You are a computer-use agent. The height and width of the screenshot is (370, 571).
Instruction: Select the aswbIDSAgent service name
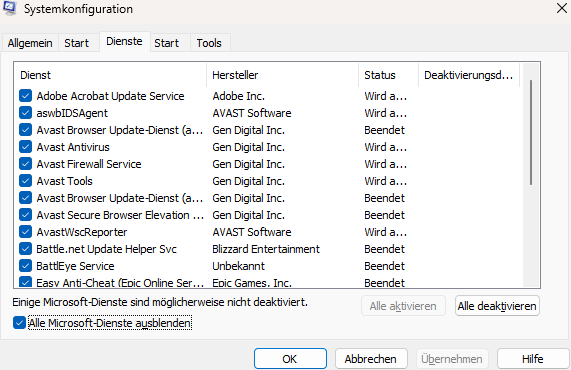[72, 113]
